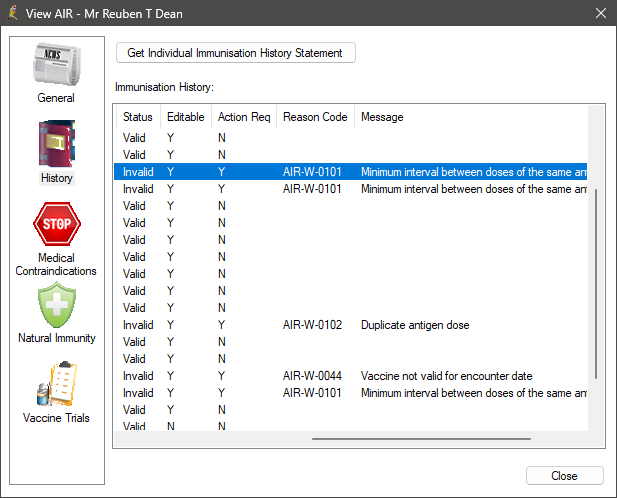Open the General newspaper icon

coord(56,66)
